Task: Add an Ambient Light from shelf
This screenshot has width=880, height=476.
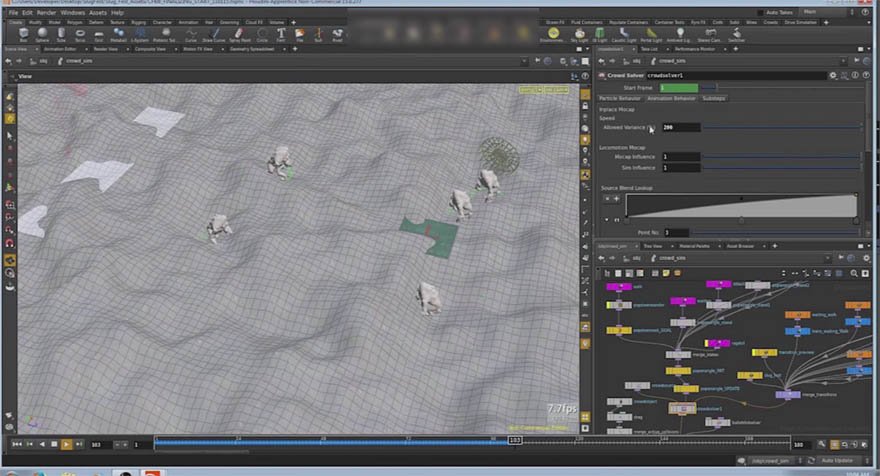Action: 679,35
